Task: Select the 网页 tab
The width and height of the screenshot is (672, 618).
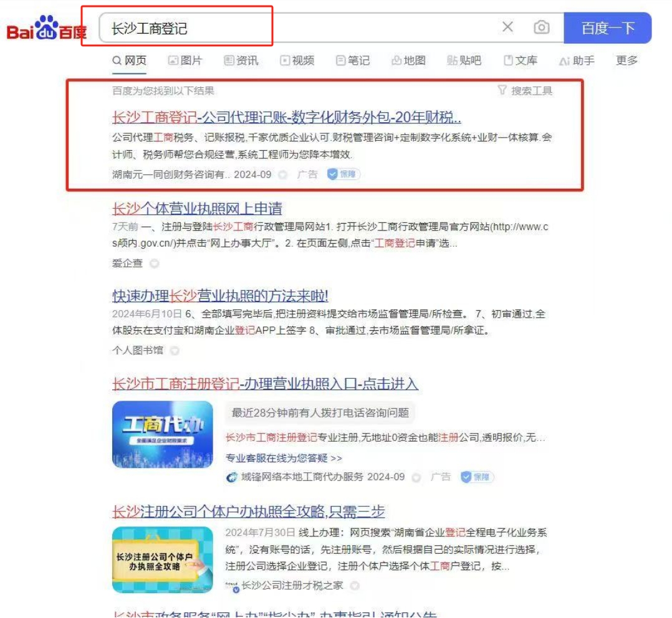Action: [130, 60]
